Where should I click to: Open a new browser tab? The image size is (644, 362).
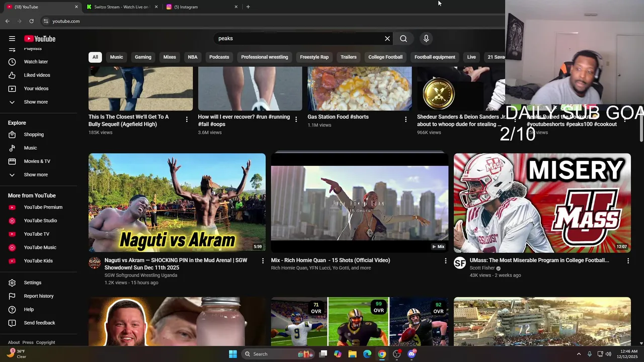point(248,7)
